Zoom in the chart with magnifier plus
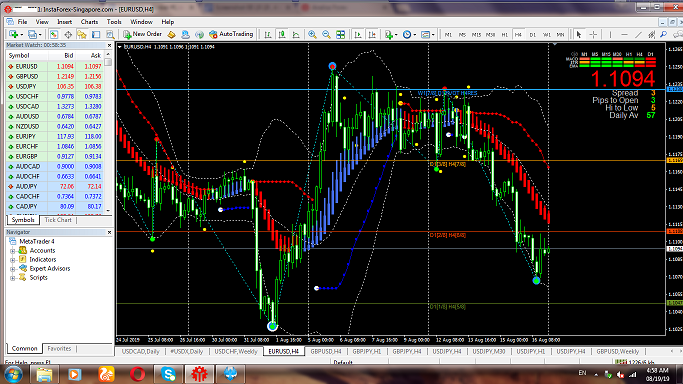Image resolution: width=683 pixels, height=384 pixels. tap(312, 34)
